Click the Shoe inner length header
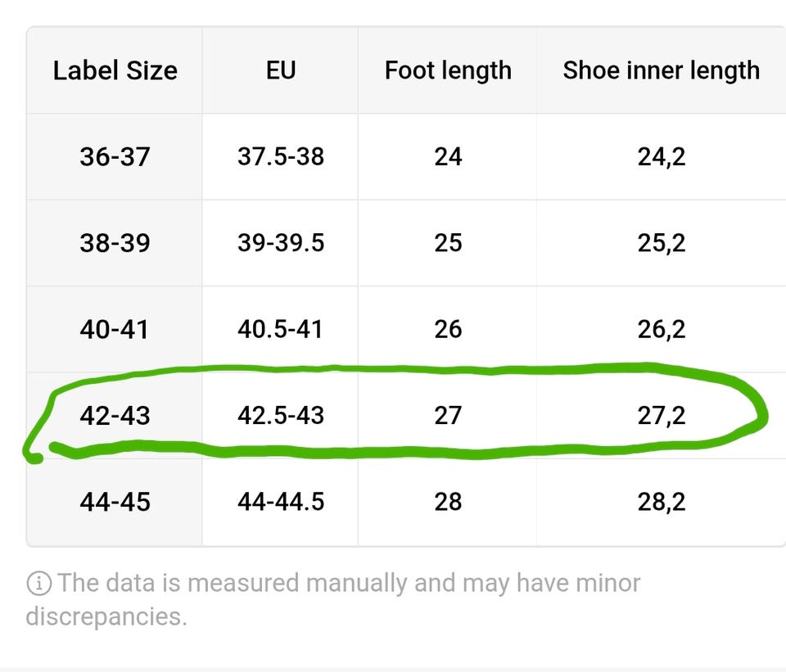Image resolution: width=786 pixels, height=672 pixels. (662, 70)
